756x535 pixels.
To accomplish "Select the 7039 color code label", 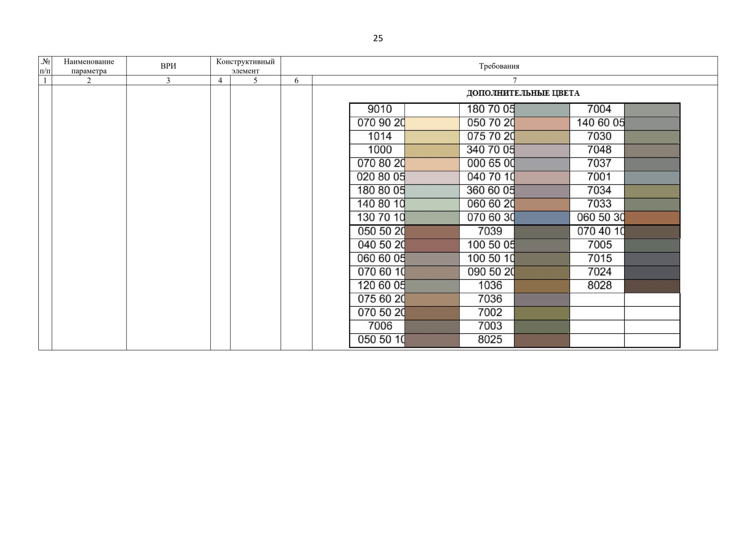I will click(490, 231).
